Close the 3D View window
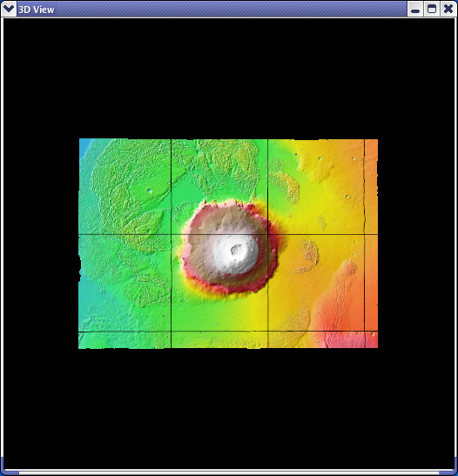458x476 pixels. tap(448, 9)
